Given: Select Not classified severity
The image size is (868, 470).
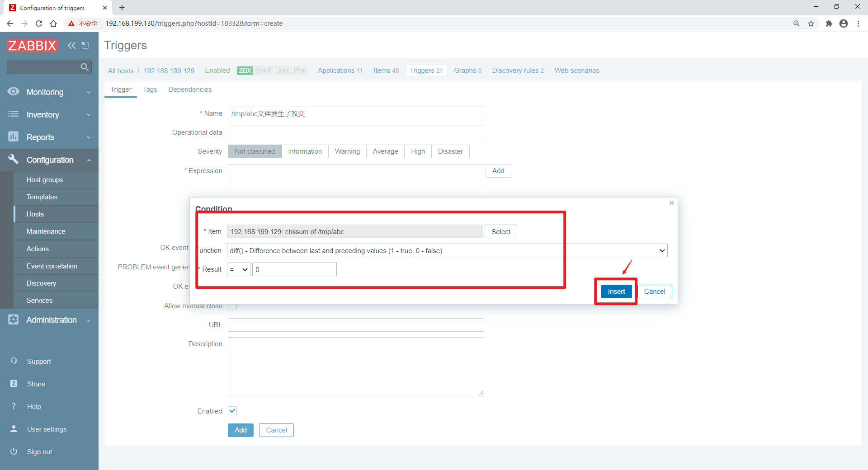Looking at the screenshot, I should (x=255, y=151).
